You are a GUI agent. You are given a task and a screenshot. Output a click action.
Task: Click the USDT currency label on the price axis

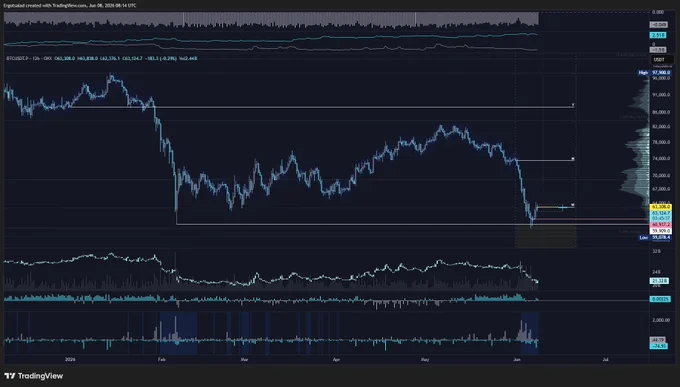coord(661,59)
